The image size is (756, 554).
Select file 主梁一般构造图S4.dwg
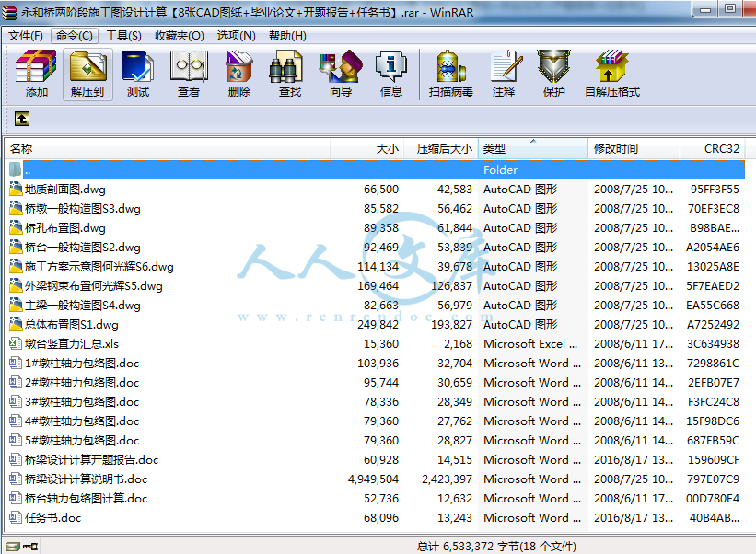[x=83, y=305]
